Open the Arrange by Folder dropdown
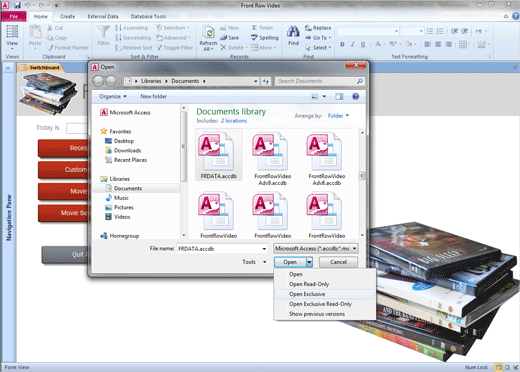 coord(338,116)
